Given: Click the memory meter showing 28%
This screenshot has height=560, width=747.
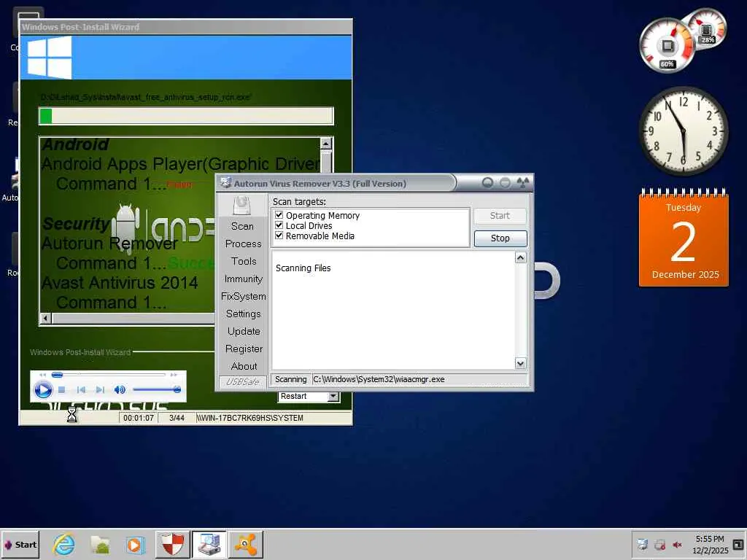Looking at the screenshot, I should 706,29.
